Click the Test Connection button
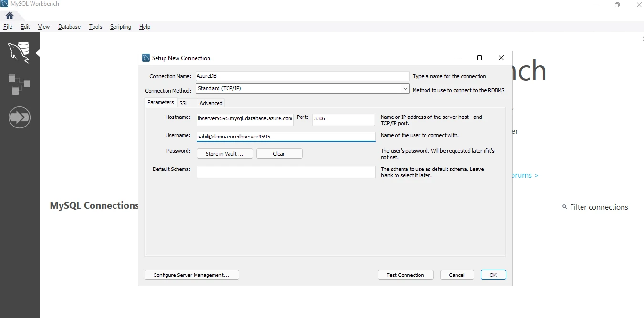Image resolution: width=644 pixels, height=318 pixels. [405, 275]
